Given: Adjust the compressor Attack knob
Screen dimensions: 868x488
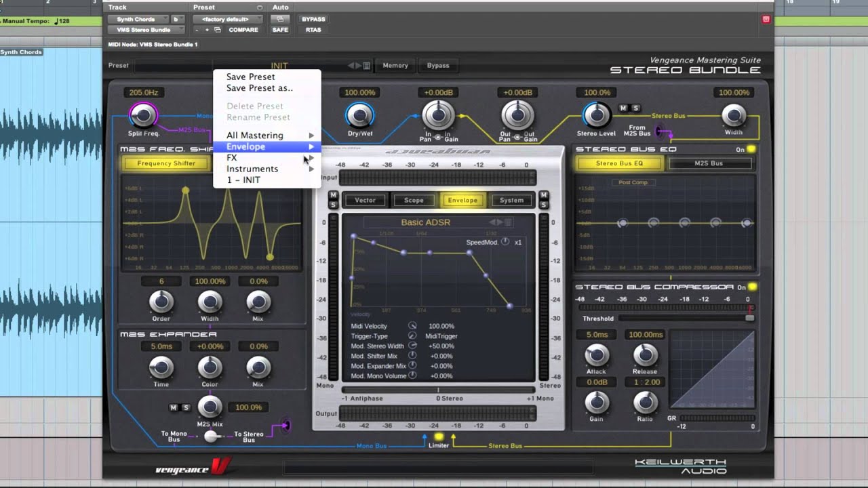Looking at the screenshot, I should pos(597,354).
